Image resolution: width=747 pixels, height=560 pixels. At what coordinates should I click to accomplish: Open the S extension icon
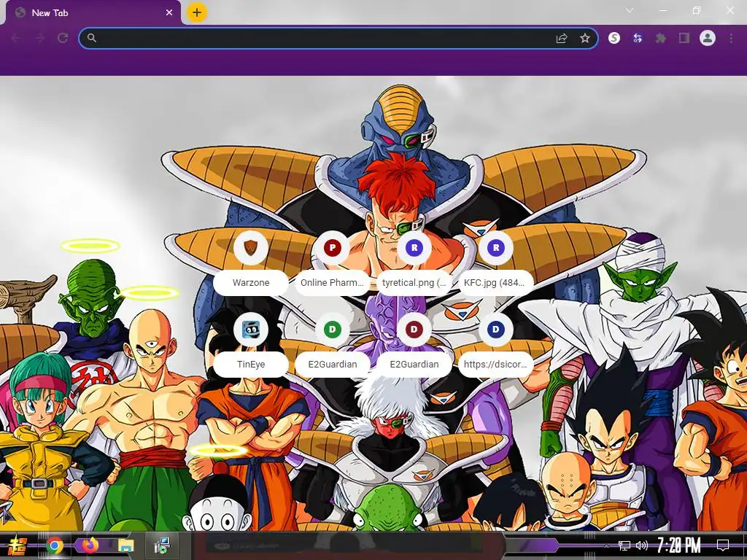click(x=614, y=38)
